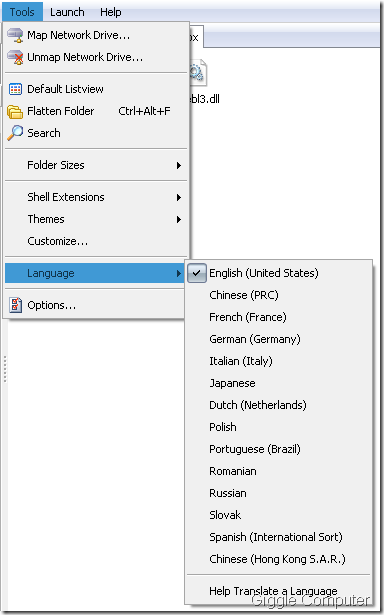Click Folder Sizes label
384x615 pixels.
56,165
